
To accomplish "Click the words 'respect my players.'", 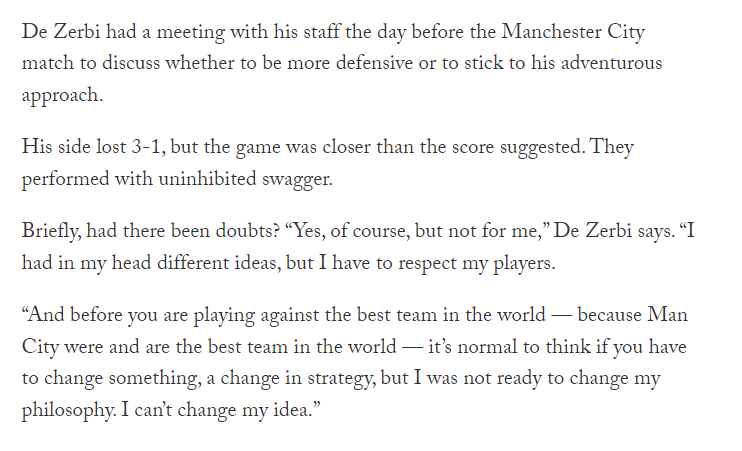I will tap(477, 264).
